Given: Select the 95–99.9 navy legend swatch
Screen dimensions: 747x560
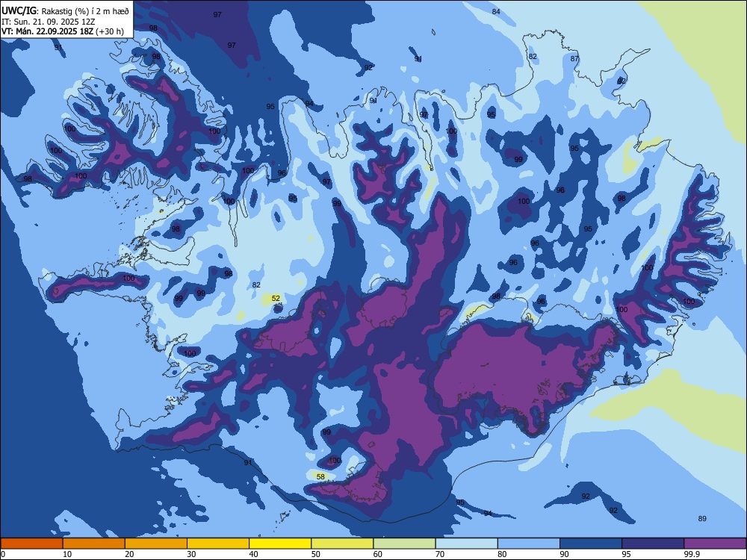Looking at the screenshot, I should tap(653, 544).
